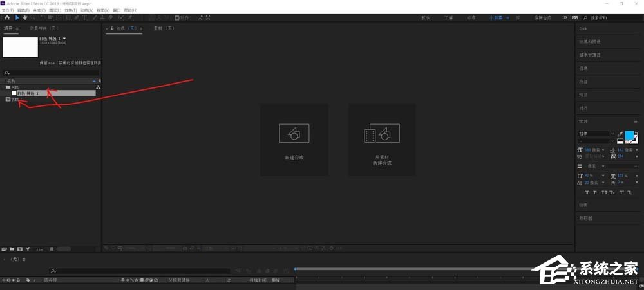Click the faux italic T button
This screenshot has width=644, height=290.
coord(595,192)
